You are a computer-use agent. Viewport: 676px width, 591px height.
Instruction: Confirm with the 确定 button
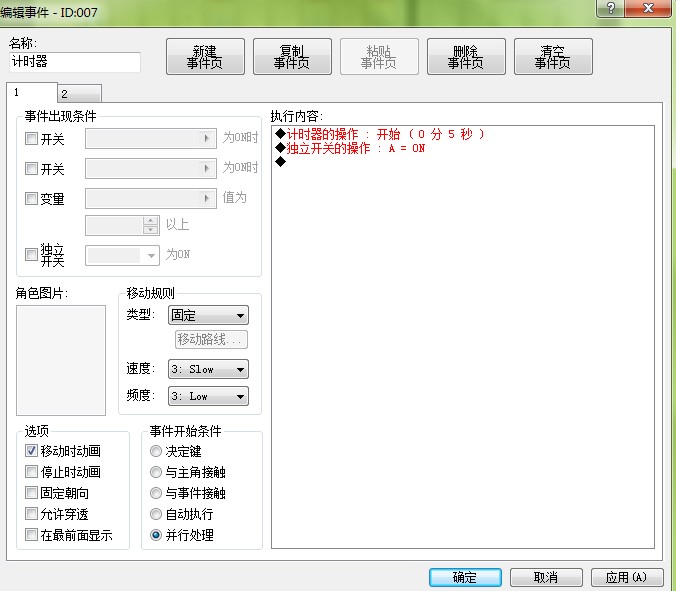465,577
